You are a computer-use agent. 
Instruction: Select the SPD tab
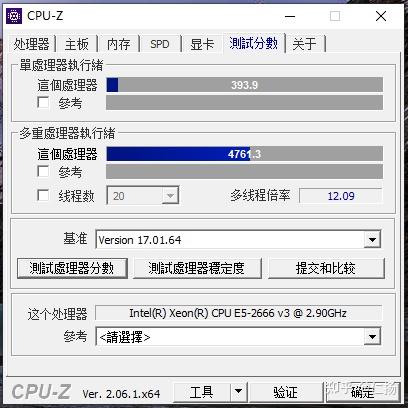pyautogui.click(x=160, y=44)
